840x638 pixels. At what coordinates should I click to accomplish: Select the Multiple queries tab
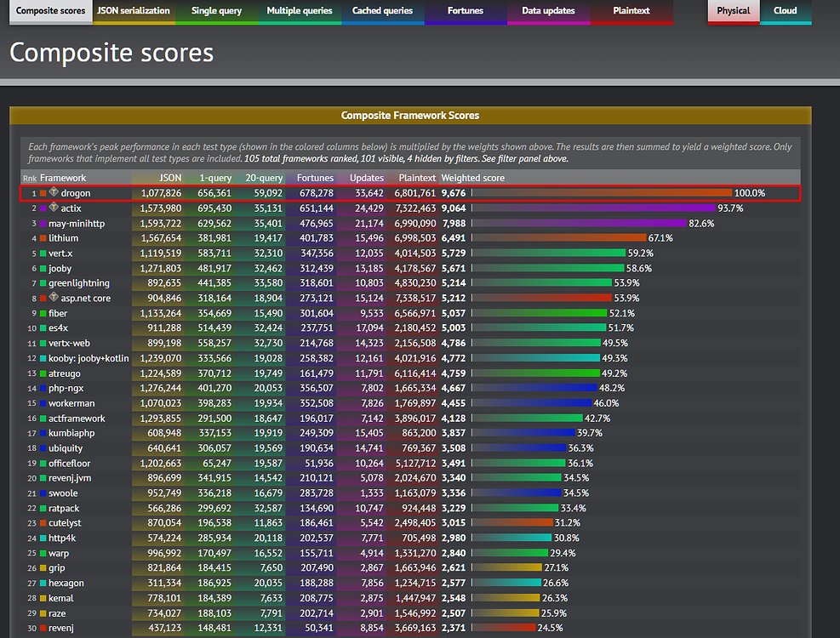[x=298, y=11]
